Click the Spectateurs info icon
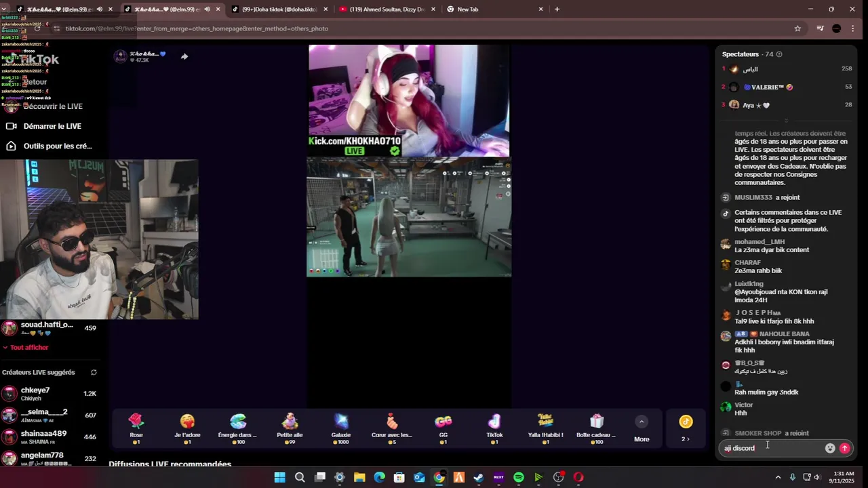 pyautogui.click(x=779, y=54)
